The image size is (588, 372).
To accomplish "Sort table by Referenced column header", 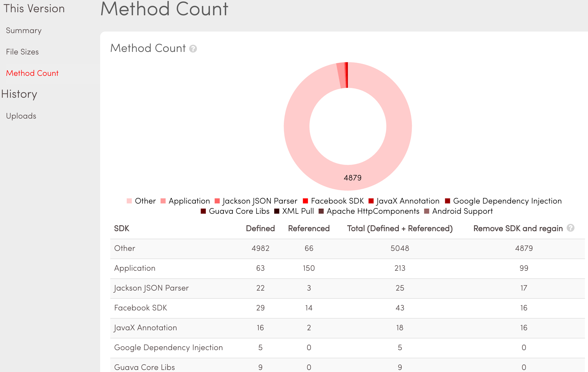I will (309, 228).
